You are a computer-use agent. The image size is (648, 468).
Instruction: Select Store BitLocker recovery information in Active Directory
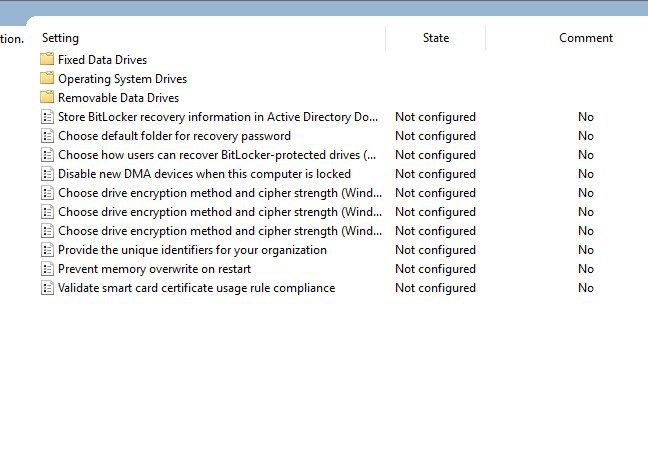pyautogui.click(x=218, y=117)
